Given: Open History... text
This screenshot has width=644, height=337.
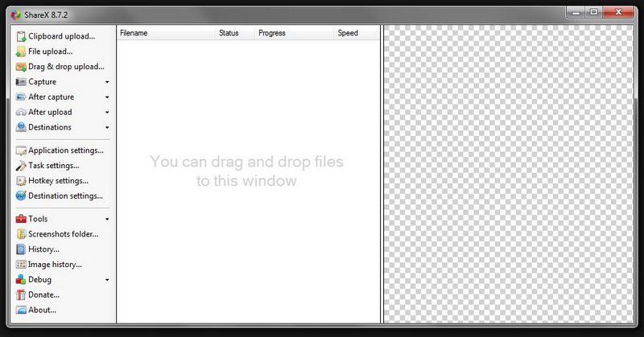Looking at the screenshot, I should coord(44,249).
